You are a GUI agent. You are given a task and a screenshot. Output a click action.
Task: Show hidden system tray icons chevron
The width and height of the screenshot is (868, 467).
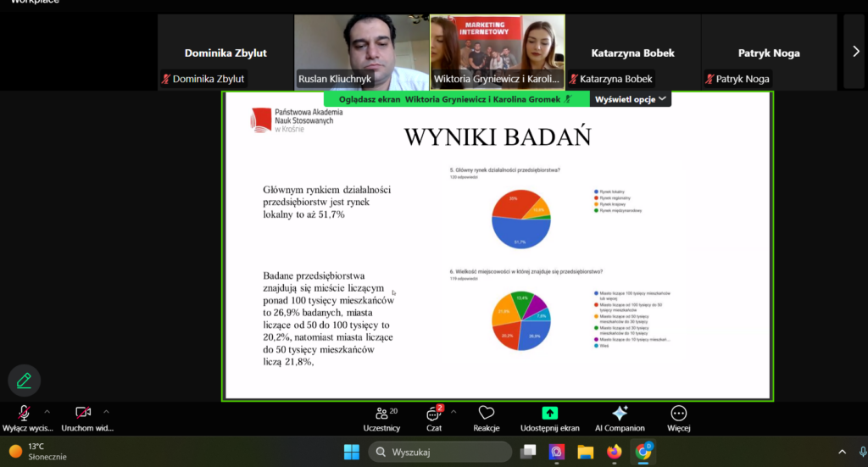(842, 453)
